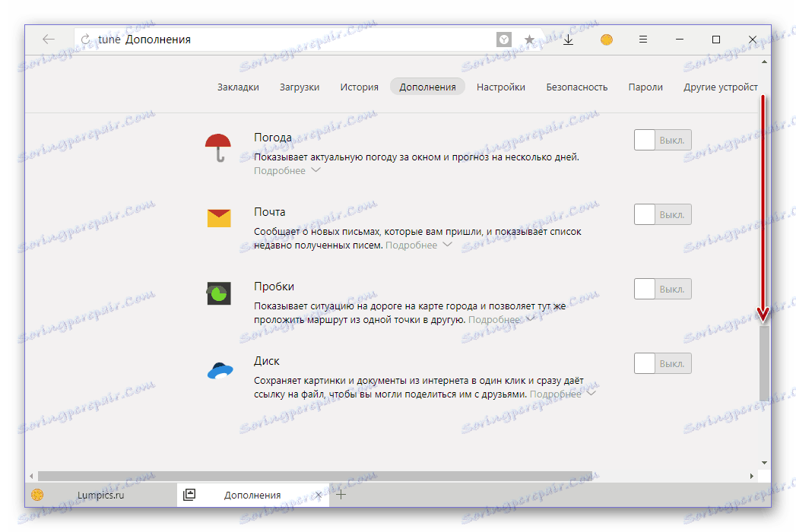Click the Погода umbrella icon
Image resolution: width=796 pixels, height=532 pixels.
pos(218,147)
